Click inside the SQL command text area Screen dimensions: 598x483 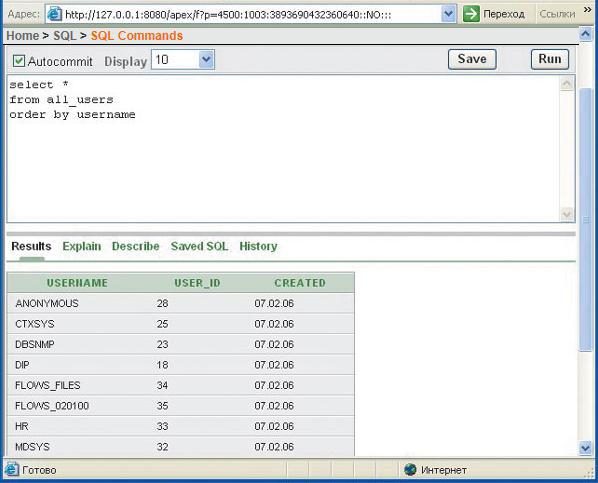[x=283, y=149]
